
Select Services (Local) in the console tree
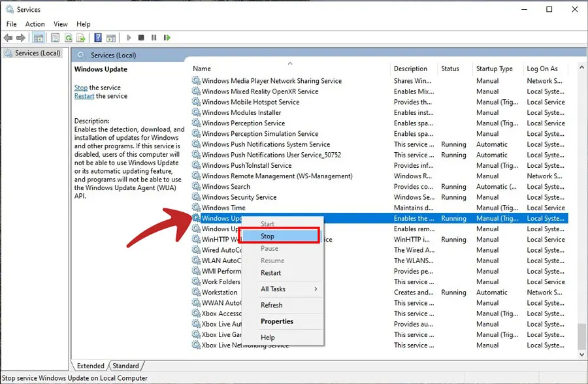pos(37,53)
